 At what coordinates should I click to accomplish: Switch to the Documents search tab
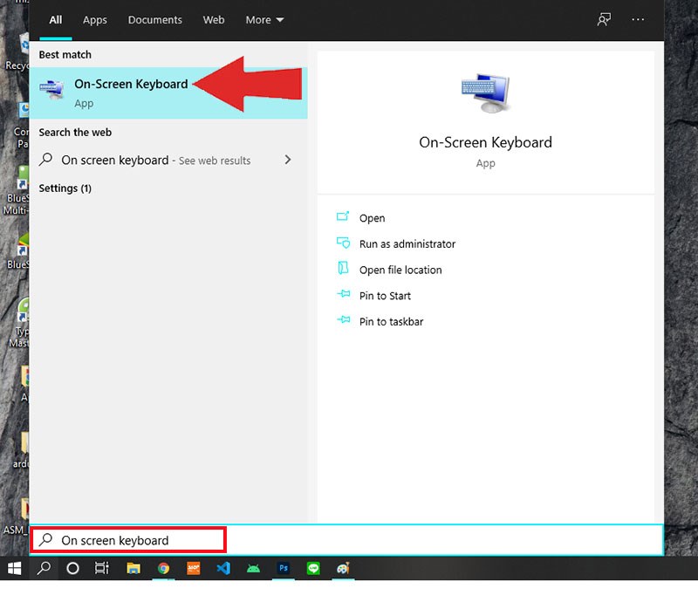[x=155, y=20]
